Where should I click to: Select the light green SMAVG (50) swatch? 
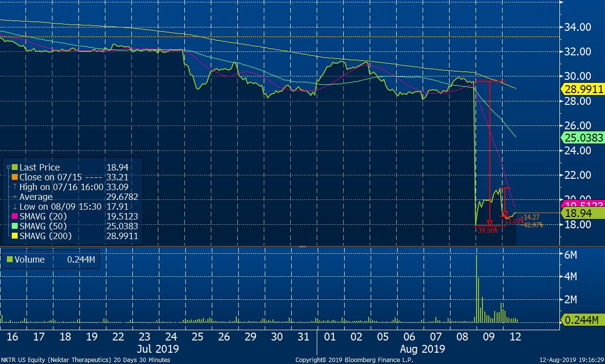click(x=14, y=226)
